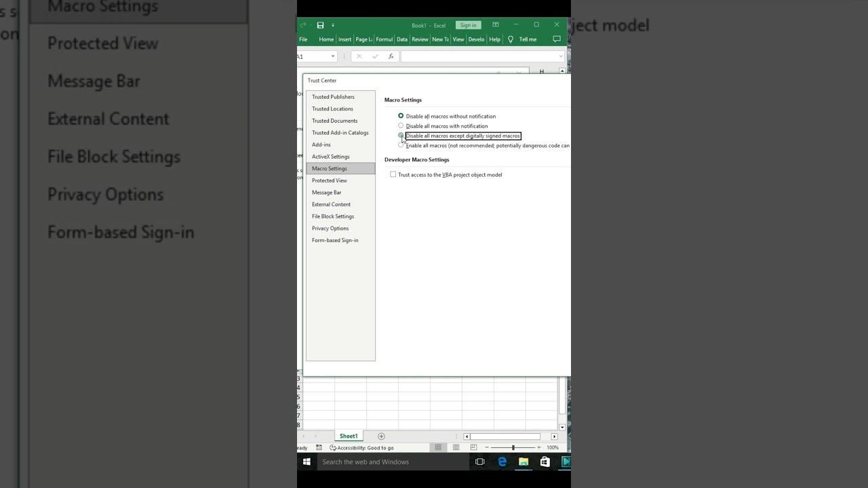Viewport: 868px width, 488px height.
Task: Click the Tell me lightbulb icon
Action: tap(511, 39)
